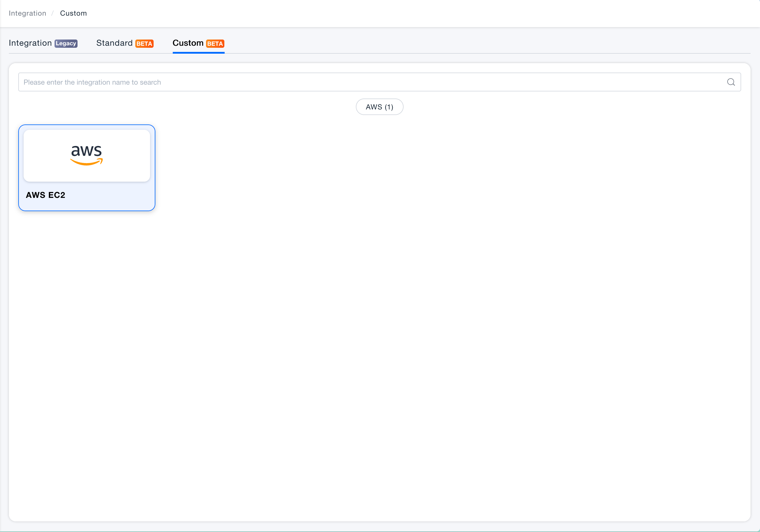Filter by the AWS (1) category

point(379,107)
